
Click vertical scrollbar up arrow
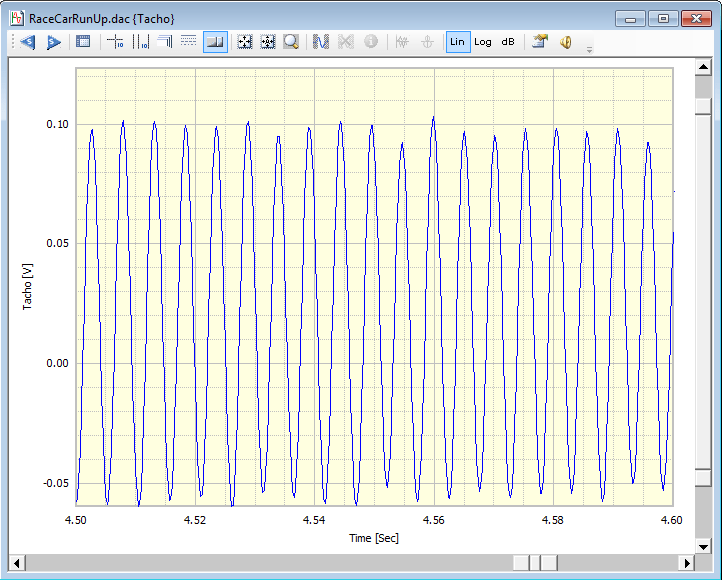point(703,67)
